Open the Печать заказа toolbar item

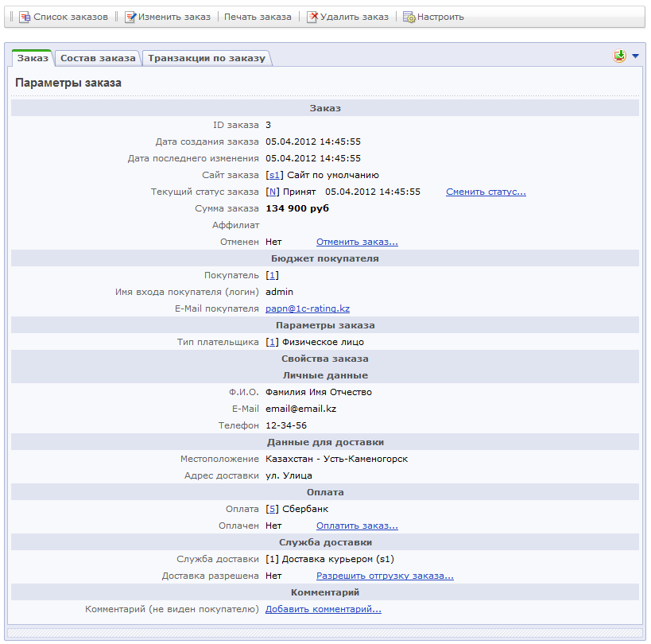pyautogui.click(x=258, y=17)
